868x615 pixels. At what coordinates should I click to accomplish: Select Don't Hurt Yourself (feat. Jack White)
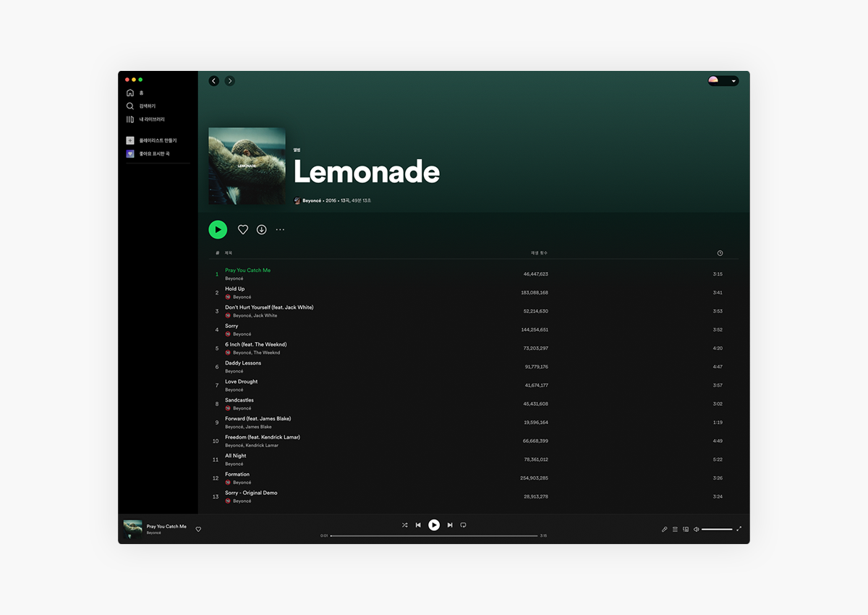pos(269,307)
